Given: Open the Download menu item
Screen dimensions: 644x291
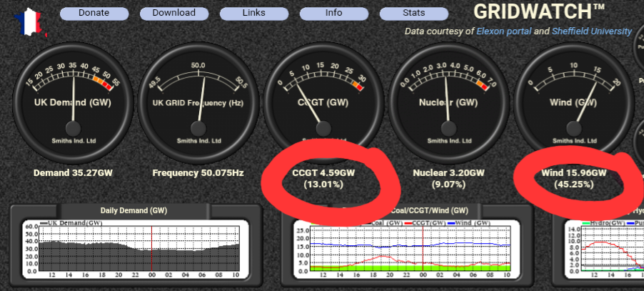Looking at the screenshot, I should click(173, 13).
